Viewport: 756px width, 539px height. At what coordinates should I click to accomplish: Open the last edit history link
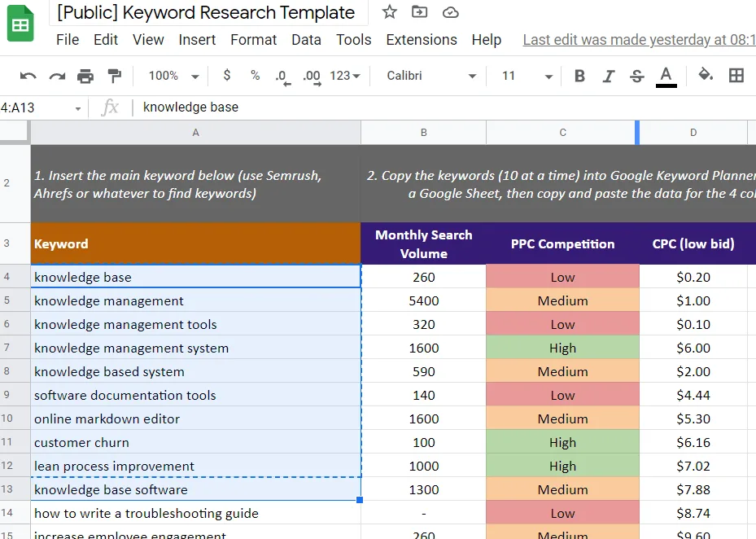coord(640,40)
